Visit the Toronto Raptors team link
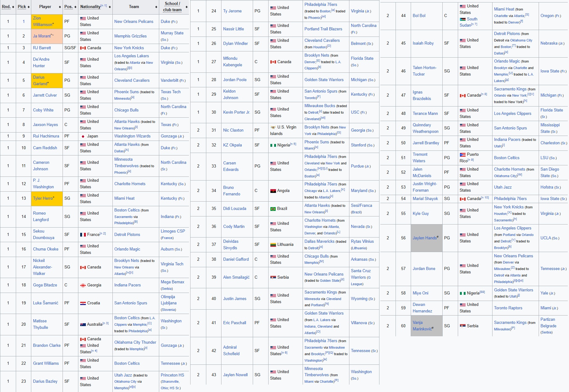The height and width of the screenshot is (392, 569). click(x=508, y=308)
